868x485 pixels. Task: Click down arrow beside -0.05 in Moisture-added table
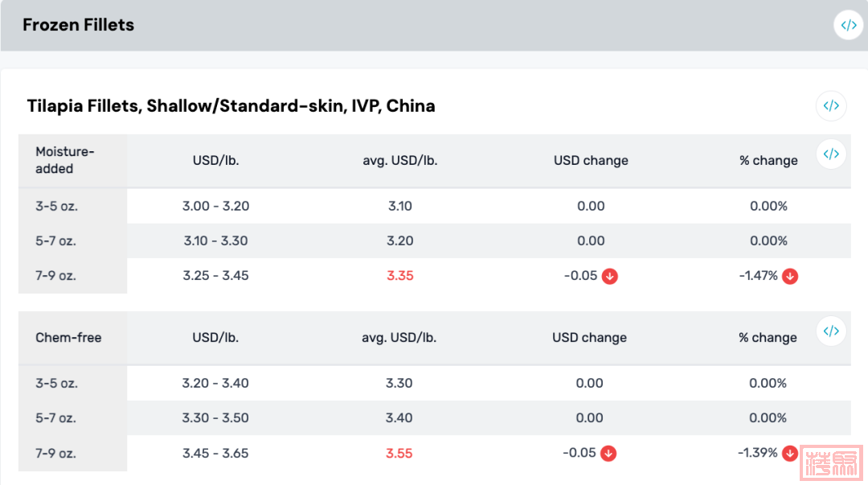tap(610, 276)
